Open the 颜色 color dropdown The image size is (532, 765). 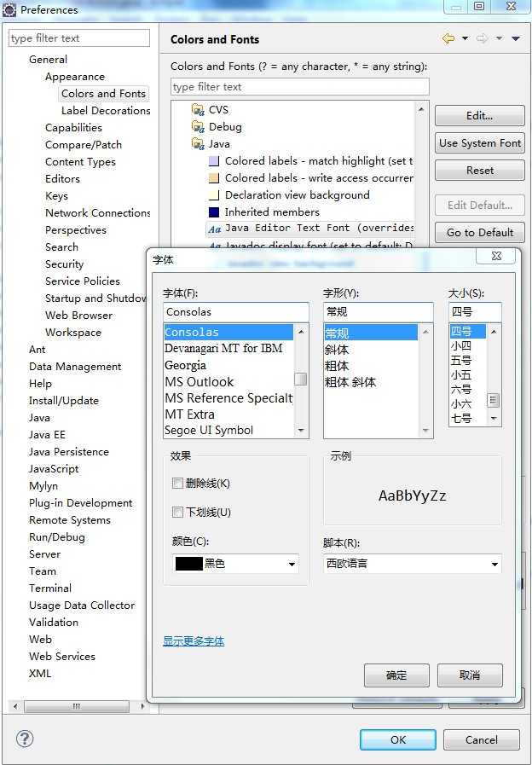coord(292,564)
